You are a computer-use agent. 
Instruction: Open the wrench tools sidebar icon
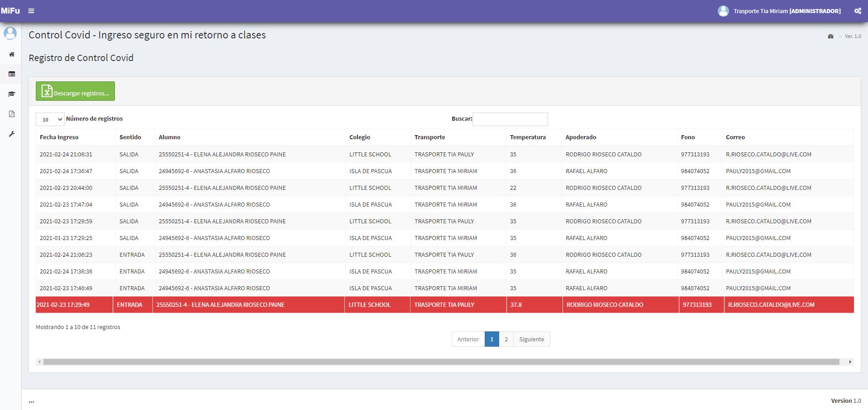point(12,134)
